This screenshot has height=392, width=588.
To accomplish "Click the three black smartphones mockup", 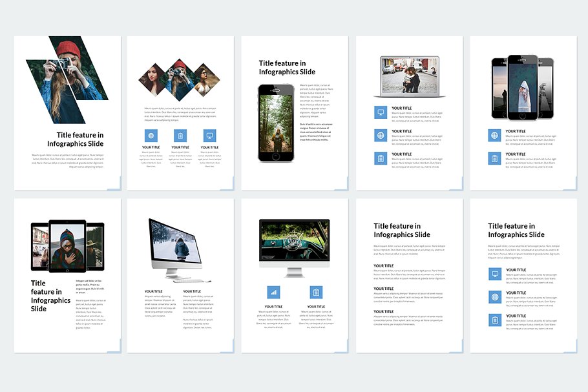I will coord(522,87).
